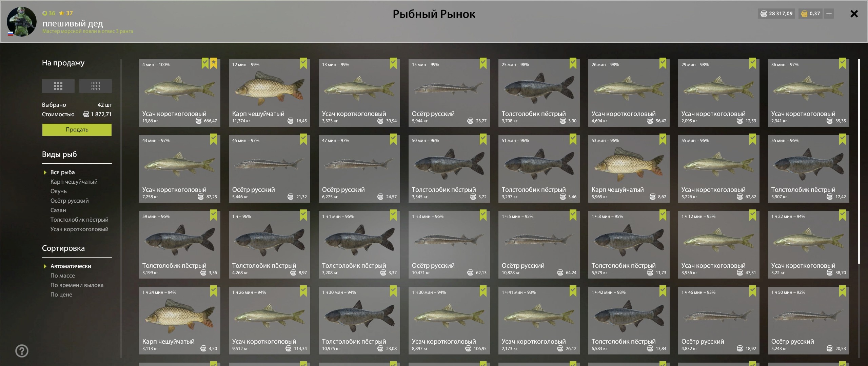Click the vertical scrollbar of fish list
The image size is (868, 366).
(859, 161)
